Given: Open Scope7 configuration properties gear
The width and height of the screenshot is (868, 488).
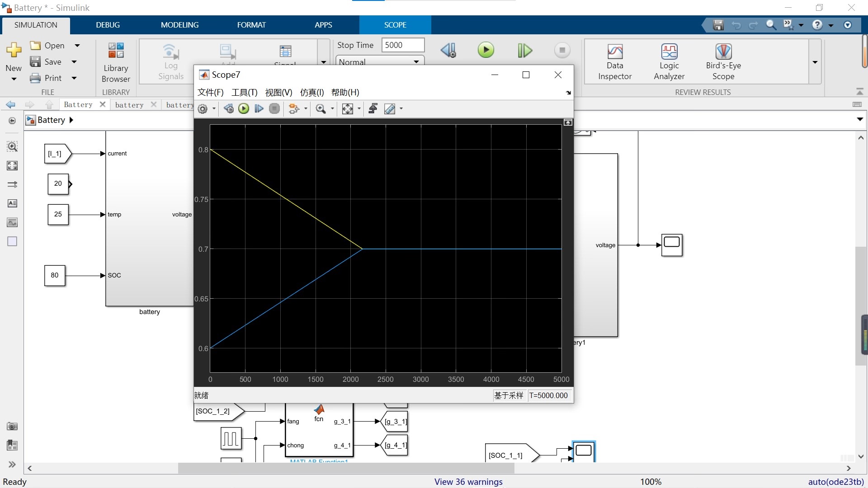Looking at the screenshot, I should click(203, 109).
